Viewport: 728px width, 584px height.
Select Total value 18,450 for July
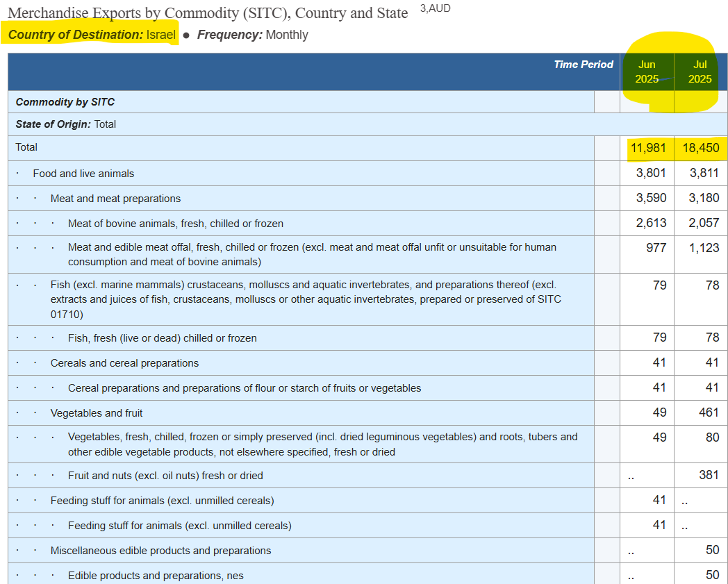[701, 148]
